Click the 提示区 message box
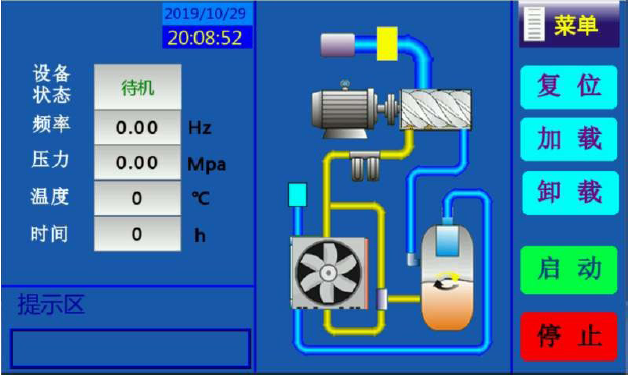Viewport: 630px width, 377px height. [x=131, y=348]
